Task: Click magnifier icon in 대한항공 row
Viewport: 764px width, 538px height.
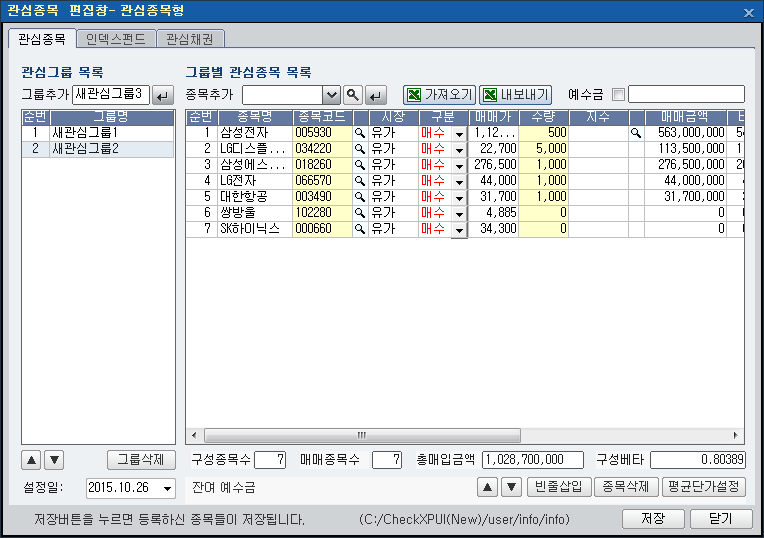Action: [360, 197]
